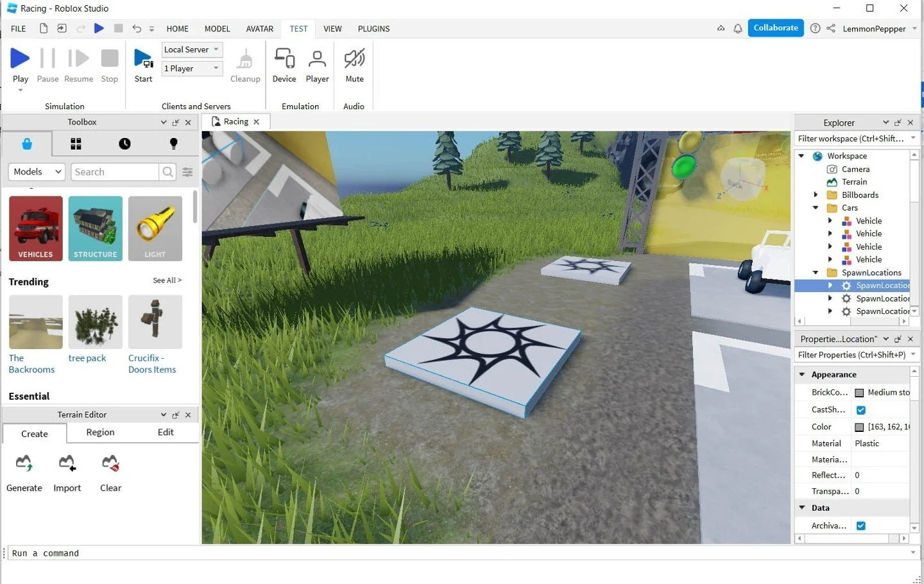Click the Generate terrain tool
The width and height of the screenshot is (924, 584).
(x=24, y=474)
